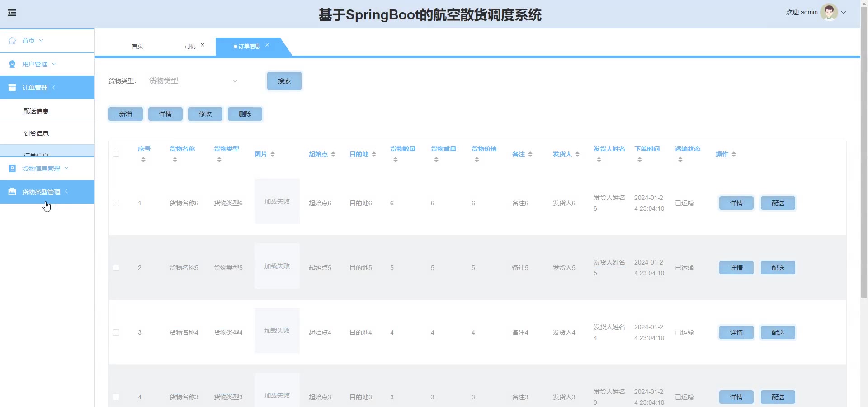Click the 修改 button
The height and width of the screenshot is (407, 868).
pos(205,114)
